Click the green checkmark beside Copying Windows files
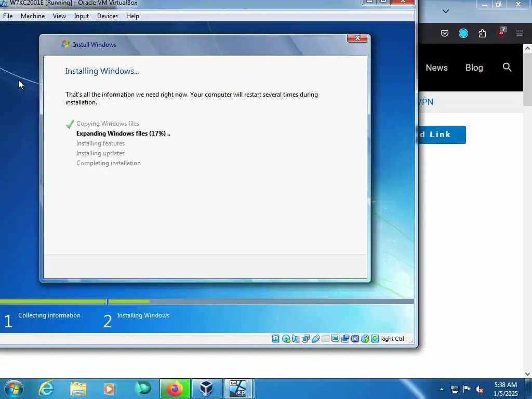This screenshot has height=399, width=532. 70,124
